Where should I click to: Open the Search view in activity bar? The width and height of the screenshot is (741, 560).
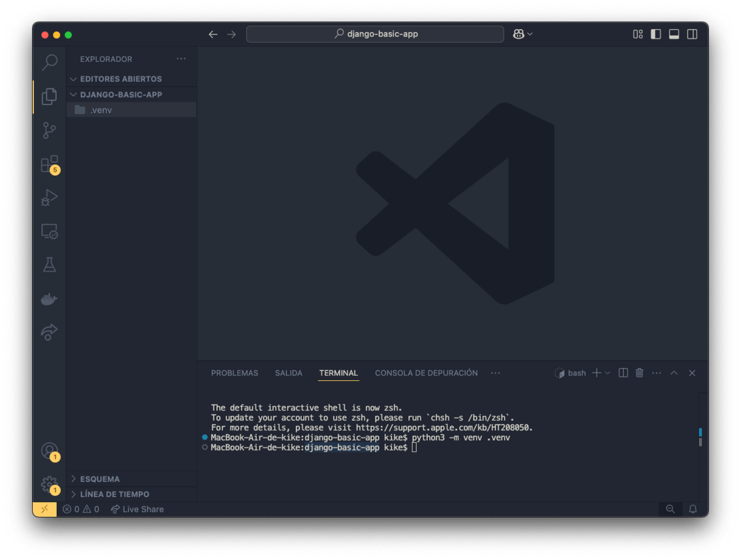coord(49,62)
